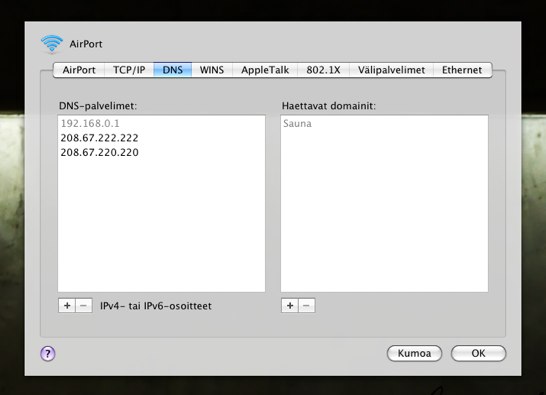The width and height of the screenshot is (546, 395).
Task: Click the IPv4- tai IPv6-osoitteet text
Action: point(156,306)
